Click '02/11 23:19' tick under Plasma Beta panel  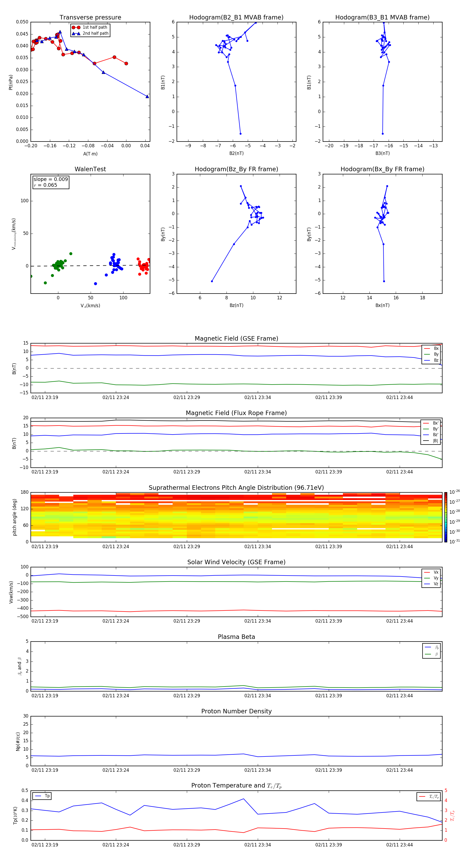click(x=45, y=695)
